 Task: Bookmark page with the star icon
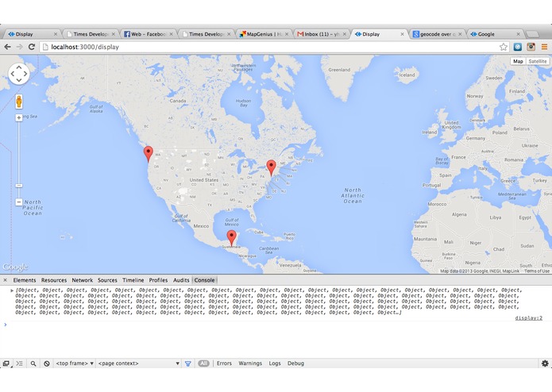pos(504,47)
